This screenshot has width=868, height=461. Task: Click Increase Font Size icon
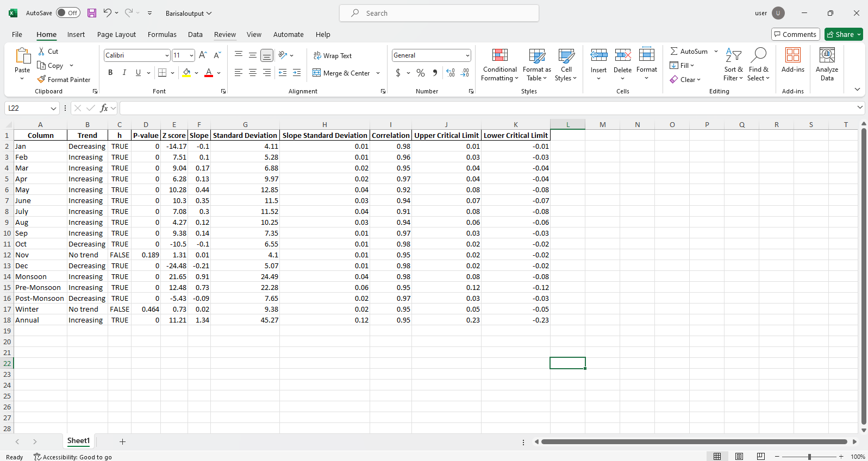(203, 55)
